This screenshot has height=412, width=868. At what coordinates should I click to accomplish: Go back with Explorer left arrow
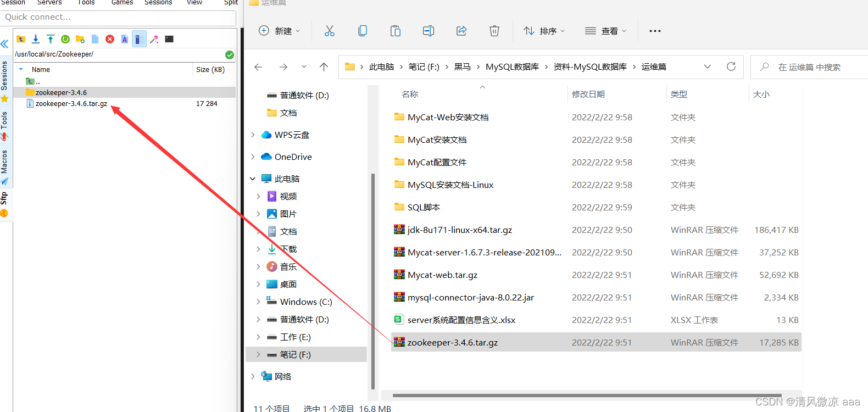[x=258, y=67]
